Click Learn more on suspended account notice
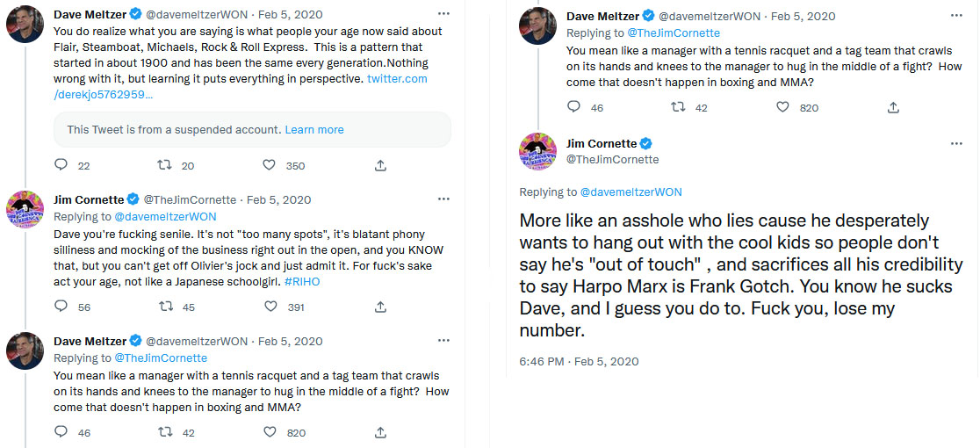This screenshot has width=980, height=448. point(314,129)
